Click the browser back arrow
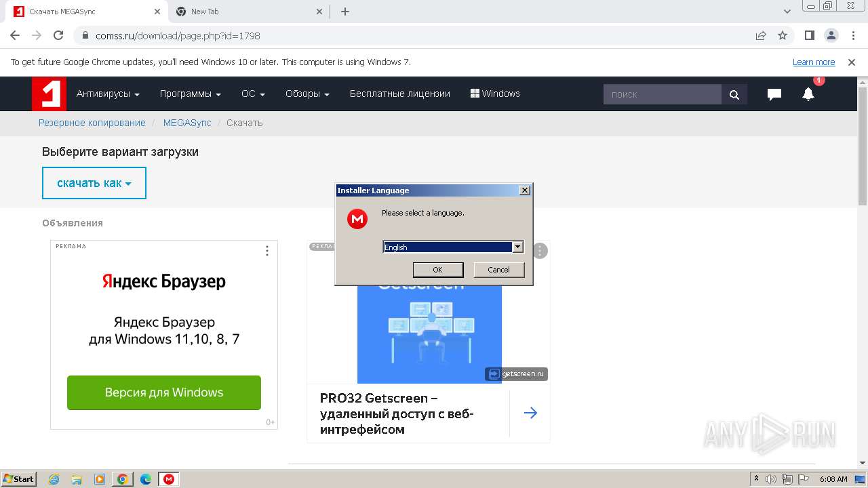 [15, 35]
